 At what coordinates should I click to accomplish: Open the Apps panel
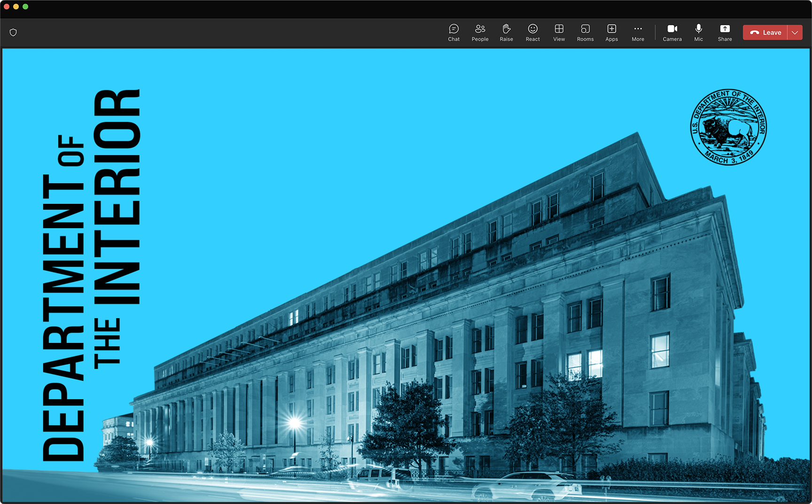click(611, 32)
